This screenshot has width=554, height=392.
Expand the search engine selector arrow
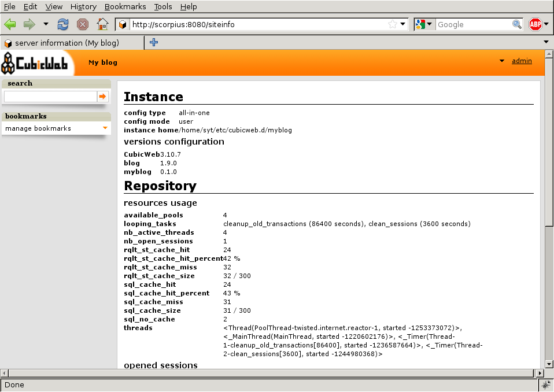tap(430, 24)
